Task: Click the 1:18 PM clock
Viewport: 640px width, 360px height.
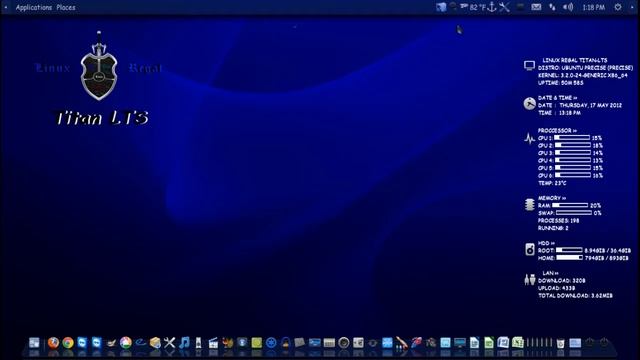Action: pos(593,7)
